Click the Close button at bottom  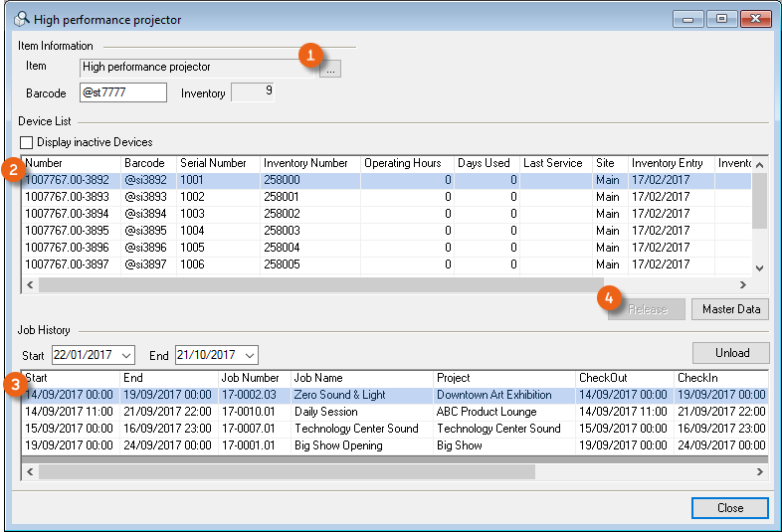coord(729,508)
